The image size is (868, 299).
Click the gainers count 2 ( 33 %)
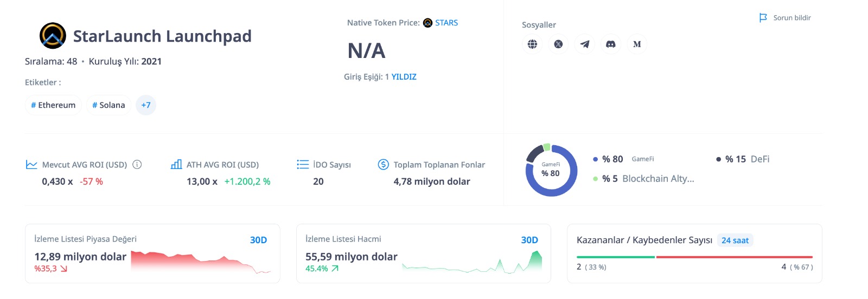click(x=591, y=267)
